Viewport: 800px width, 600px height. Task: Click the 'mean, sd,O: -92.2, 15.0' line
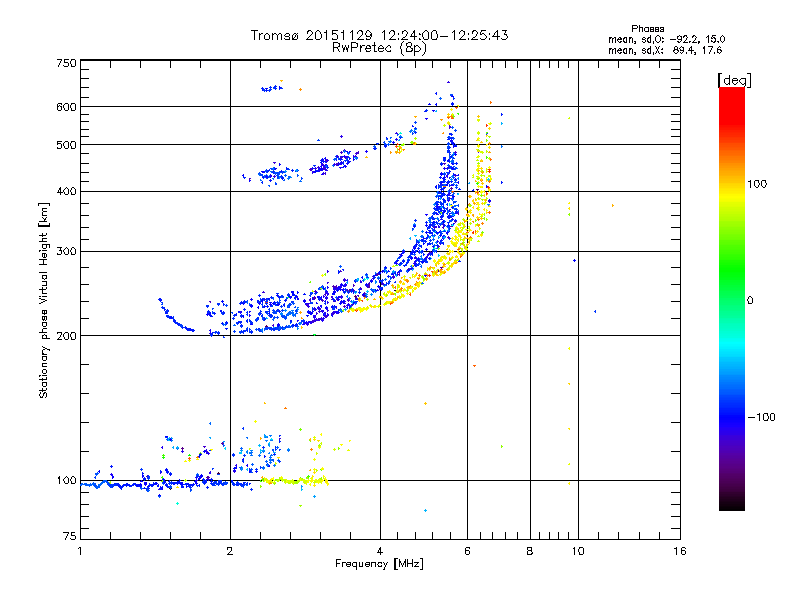click(666, 39)
